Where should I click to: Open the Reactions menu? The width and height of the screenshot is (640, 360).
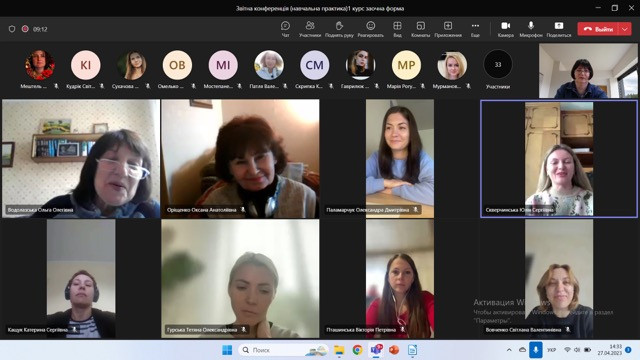pos(371,29)
